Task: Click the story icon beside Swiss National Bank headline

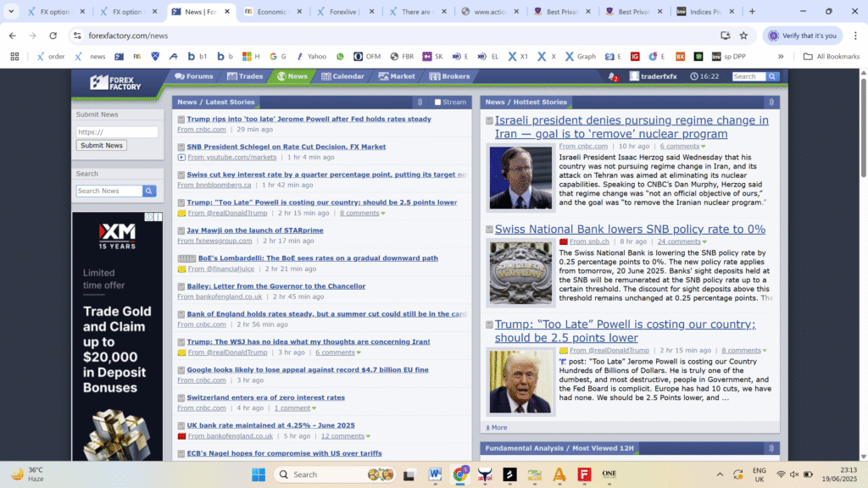Action: [x=489, y=229]
